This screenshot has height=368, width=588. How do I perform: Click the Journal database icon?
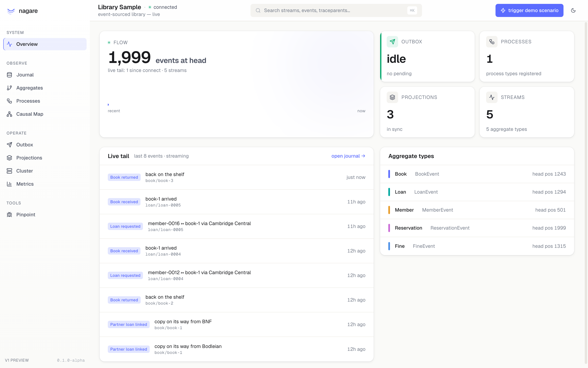(x=9, y=75)
